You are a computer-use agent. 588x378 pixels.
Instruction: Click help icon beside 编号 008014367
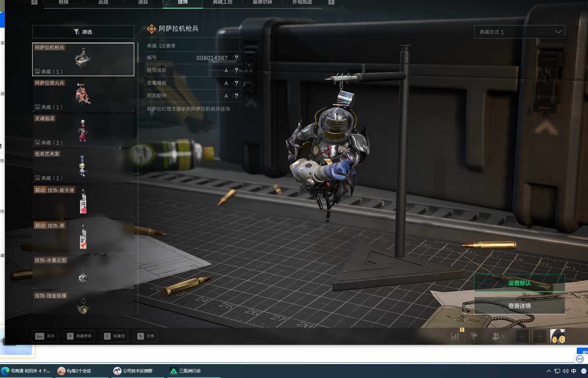coord(236,58)
